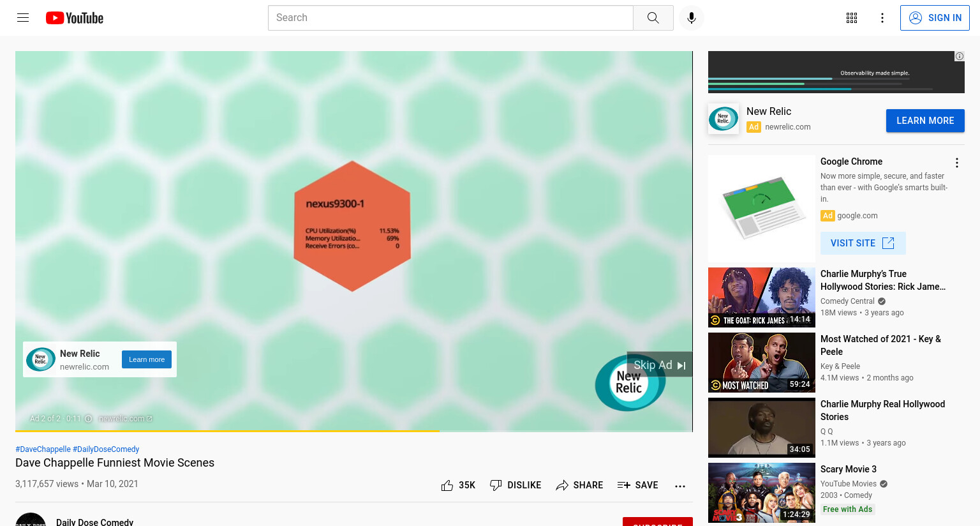This screenshot has width=980, height=526.
Task: Click the DISLIKE thumbs down button
Action: point(515,485)
